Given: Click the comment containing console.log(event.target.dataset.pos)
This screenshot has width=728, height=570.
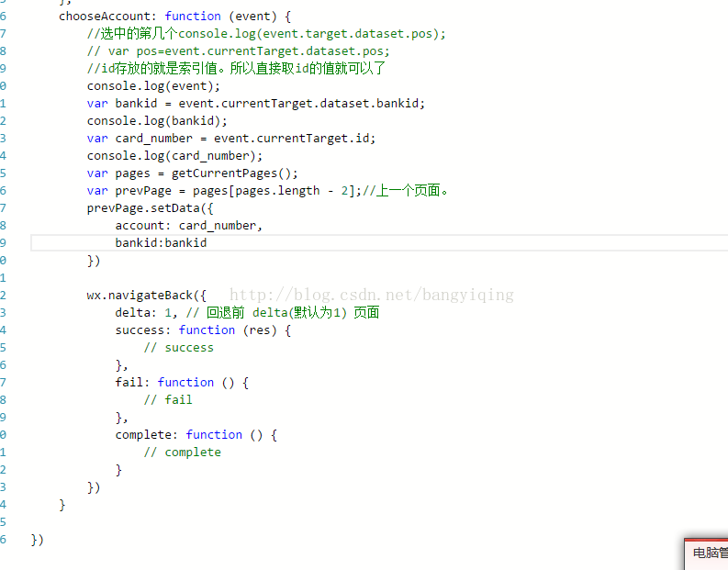Looking at the screenshot, I should [x=266, y=34].
